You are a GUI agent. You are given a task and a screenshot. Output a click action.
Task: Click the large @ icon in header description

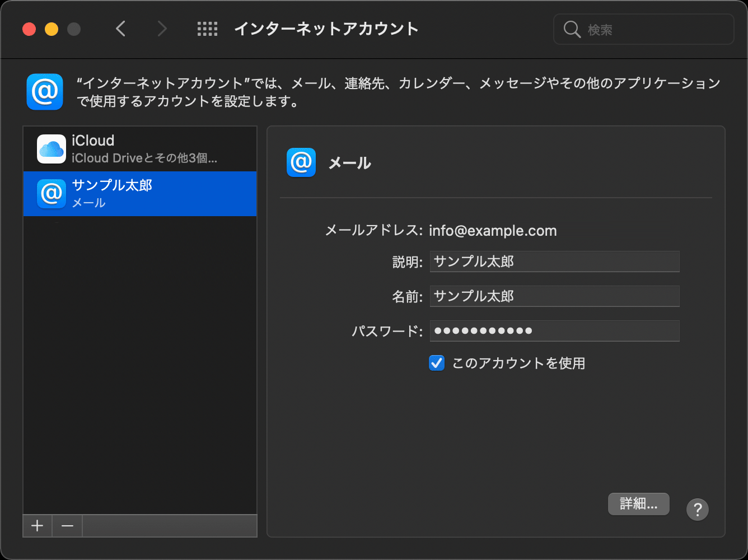point(45,92)
